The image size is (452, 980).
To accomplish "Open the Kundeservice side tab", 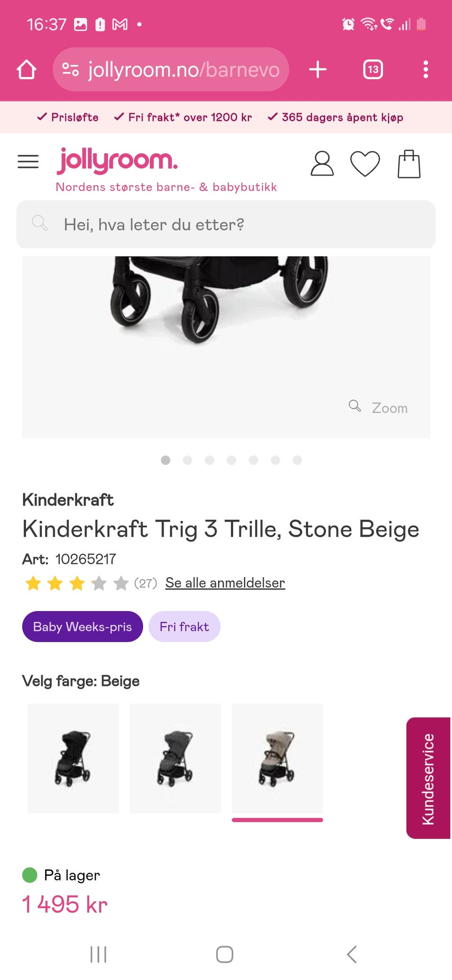I will coord(428,778).
